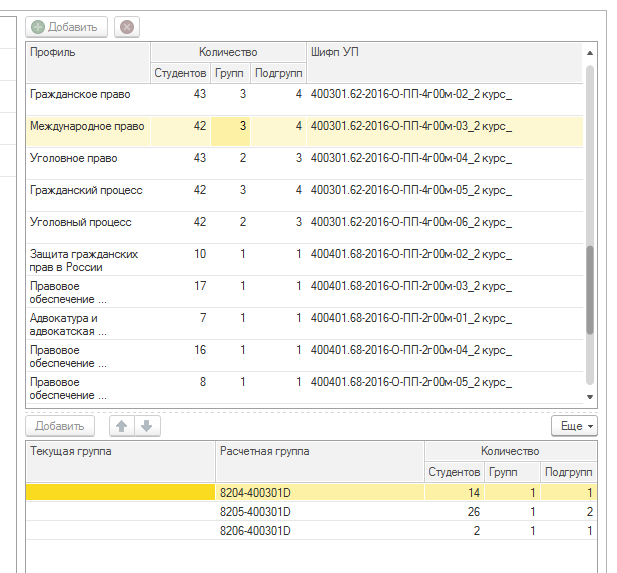Select group 8205-400301D in lower table

(255, 512)
